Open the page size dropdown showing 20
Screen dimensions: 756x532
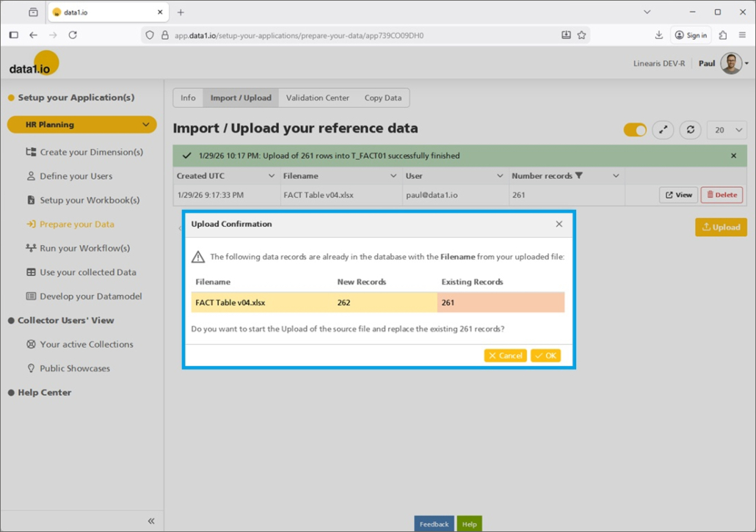pos(727,130)
